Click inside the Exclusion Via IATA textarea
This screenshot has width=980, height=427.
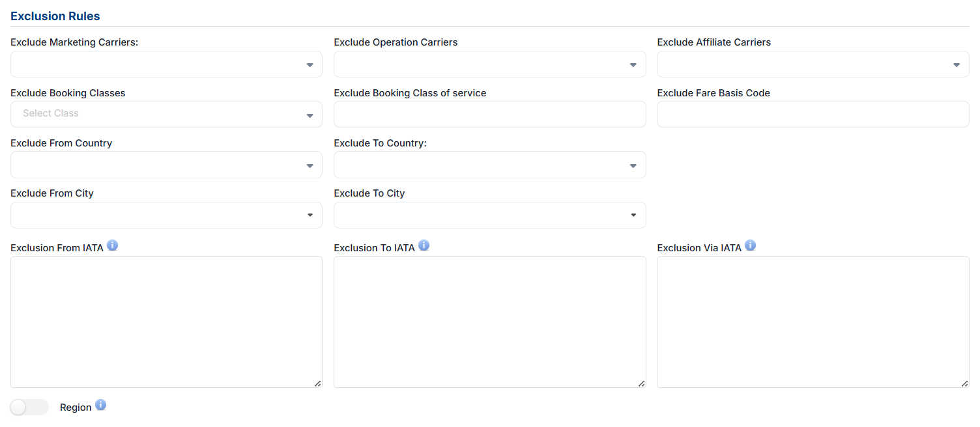click(x=813, y=322)
